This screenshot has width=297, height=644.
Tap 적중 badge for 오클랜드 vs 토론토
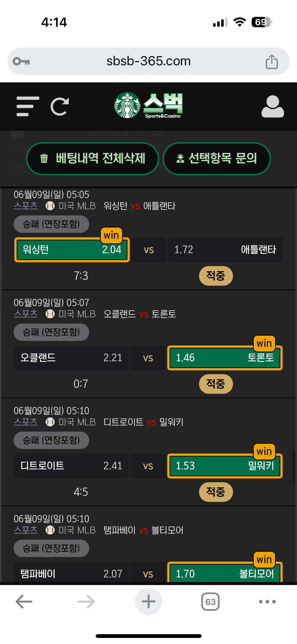click(x=216, y=384)
